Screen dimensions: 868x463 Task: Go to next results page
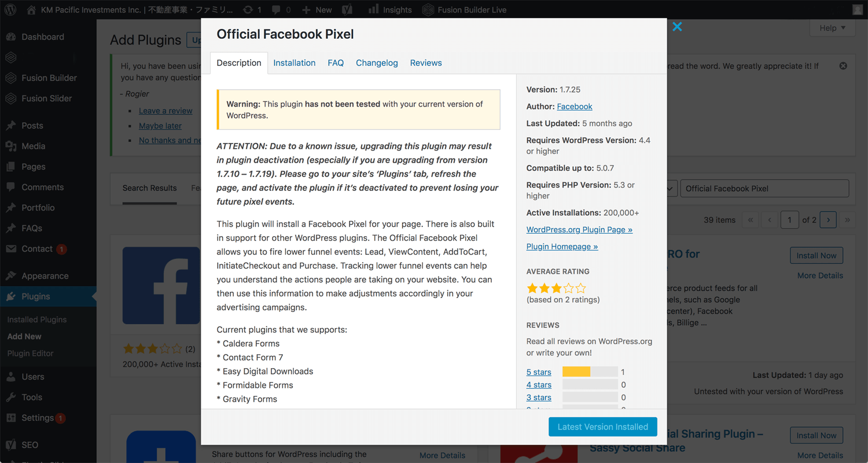tap(829, 220)
